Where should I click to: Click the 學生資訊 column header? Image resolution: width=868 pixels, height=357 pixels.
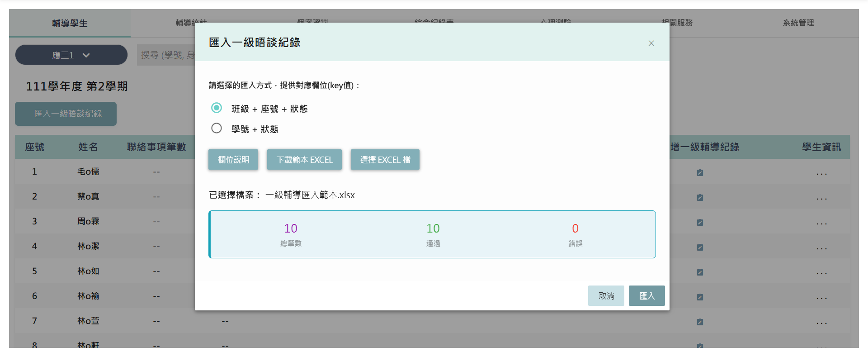click(x=821, y=147)
